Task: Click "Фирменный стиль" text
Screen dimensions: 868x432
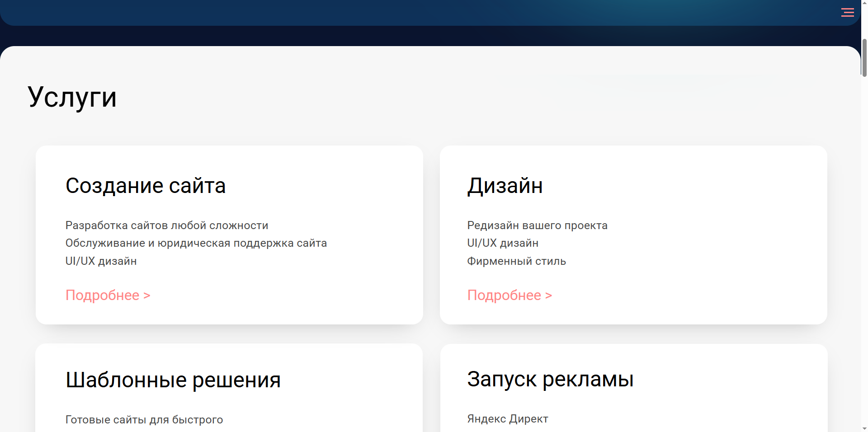Action: [x=516, y=261]
